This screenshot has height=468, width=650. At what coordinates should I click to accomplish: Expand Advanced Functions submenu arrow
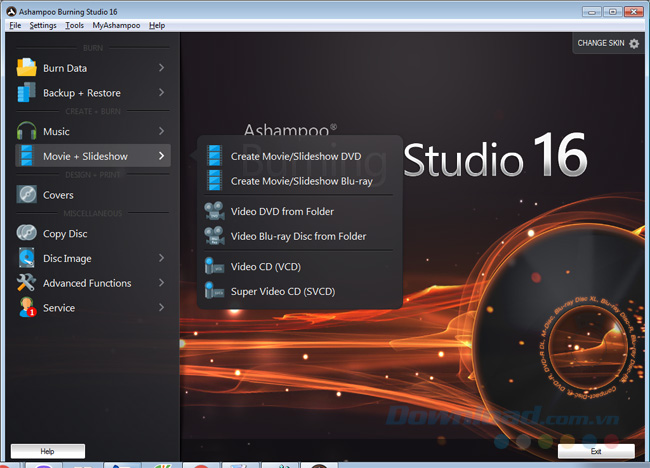[x=161, y=283]
